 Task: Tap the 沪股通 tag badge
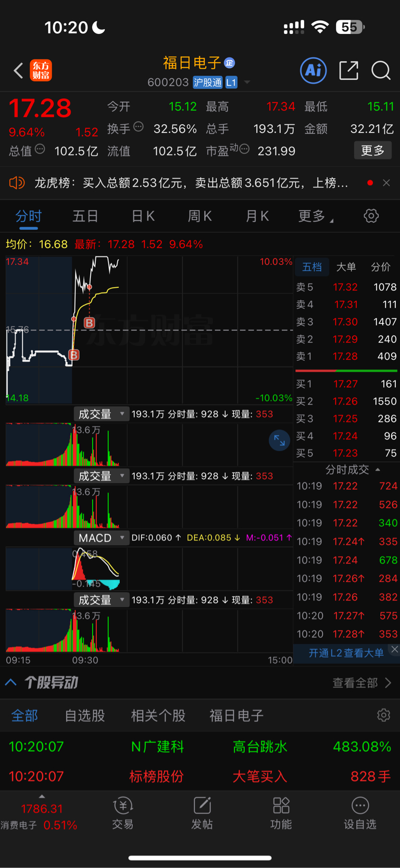point(207,82)
